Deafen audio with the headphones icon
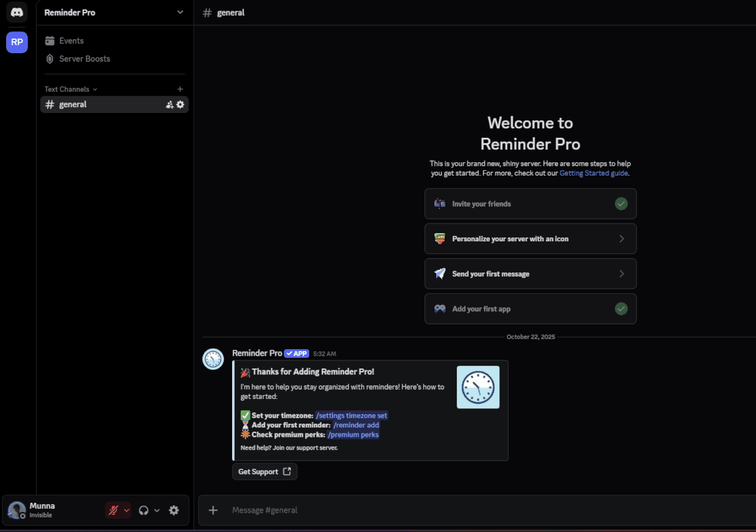756x532 pixels. [144, 510]
